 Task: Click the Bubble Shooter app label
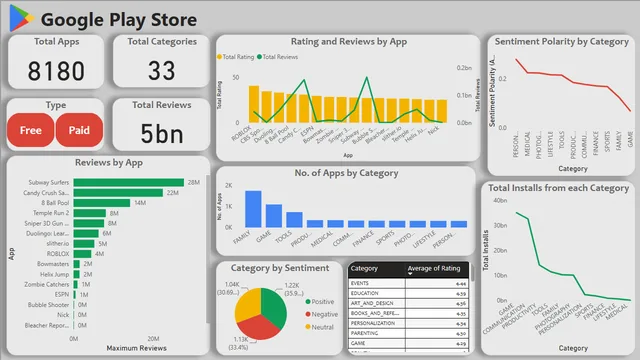49,305
